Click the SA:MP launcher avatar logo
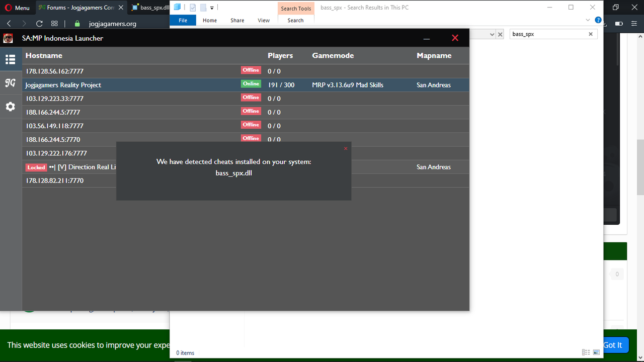Screen dimensions: 644x362 8,38
